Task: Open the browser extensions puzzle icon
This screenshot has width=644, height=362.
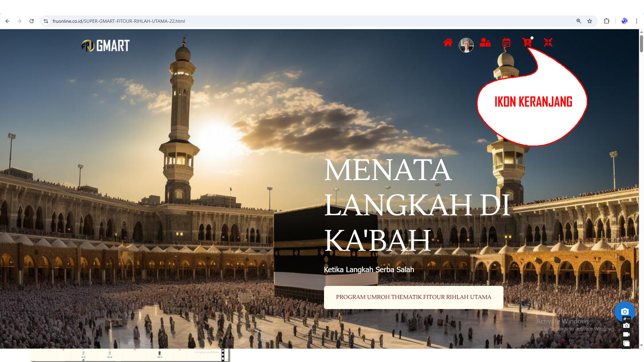Action: [x=606, y=21]
